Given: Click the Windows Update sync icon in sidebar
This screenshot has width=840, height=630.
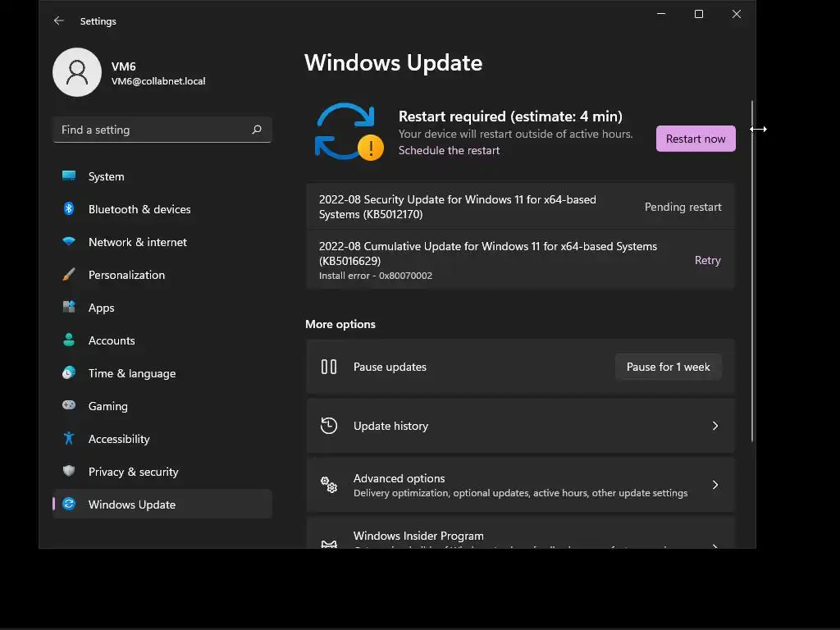Looking at the screenshot, I should coord(69,504).
